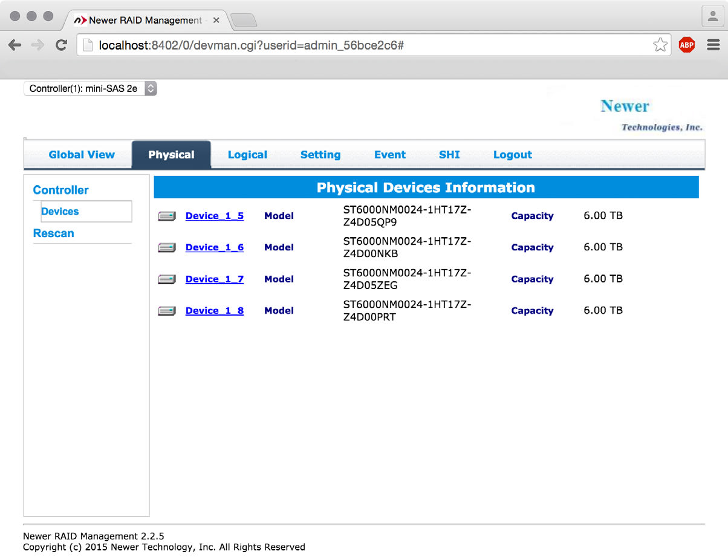Click the drive icon beside Device_1_5
The image size is (728, 560).
click(166, 217)
